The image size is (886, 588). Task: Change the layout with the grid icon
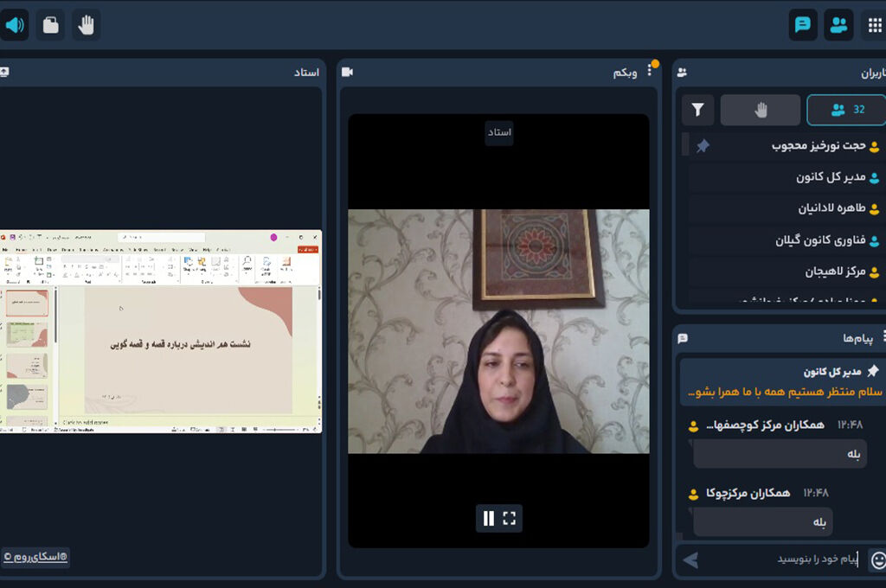click(875, 24)
